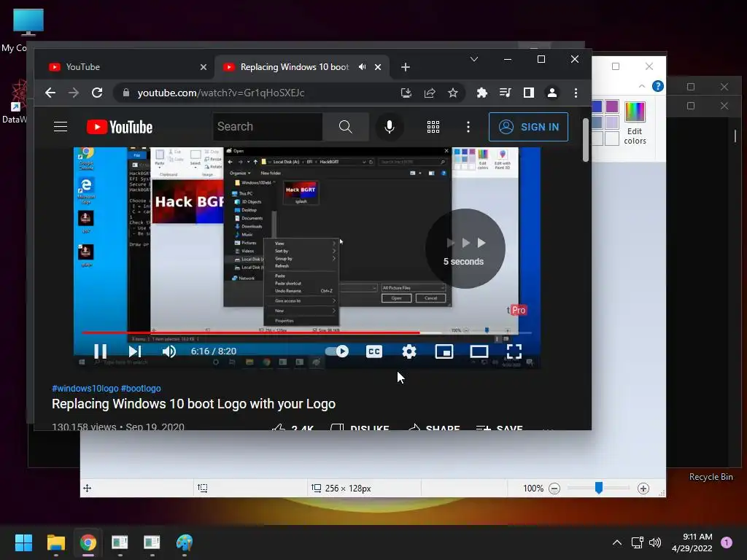Show hidden tray icons chevron
Image resolution: width=747 pixels, height=560 pixels.
[617, 542]
